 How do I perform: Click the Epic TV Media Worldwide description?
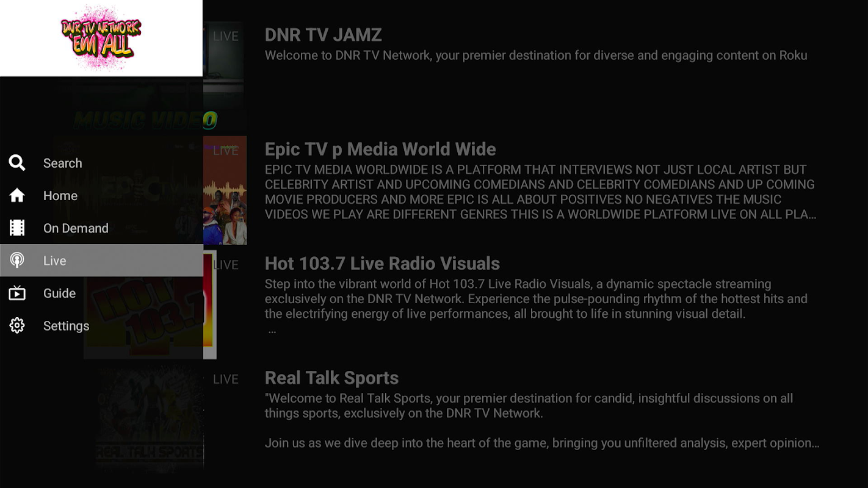tap(540, 192)
